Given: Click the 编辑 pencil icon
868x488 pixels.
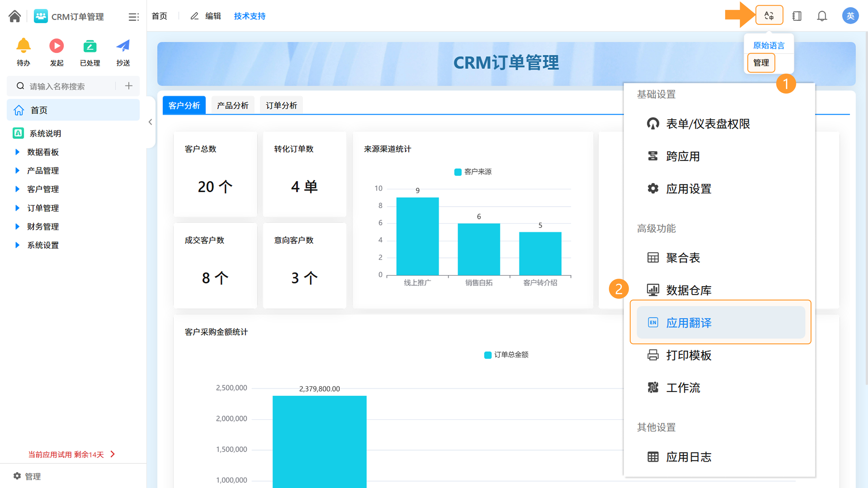Looking at the screenshot, I should click(x=194, y=16).
